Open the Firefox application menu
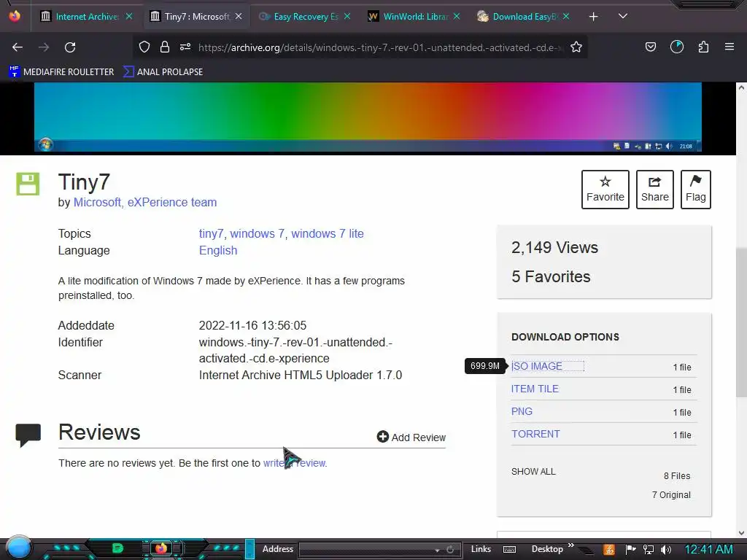Image resolution: width=747 pixels, height=560 pixels. tap(729, 47)
